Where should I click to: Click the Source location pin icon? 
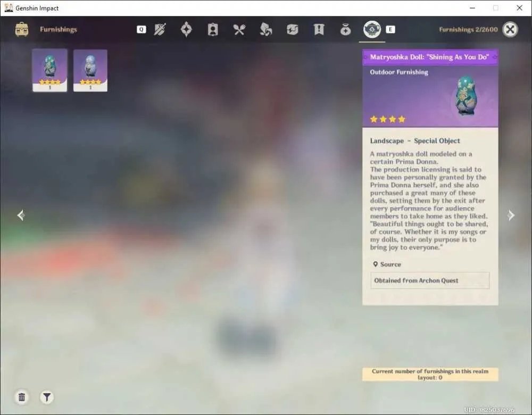coord(375,264)
